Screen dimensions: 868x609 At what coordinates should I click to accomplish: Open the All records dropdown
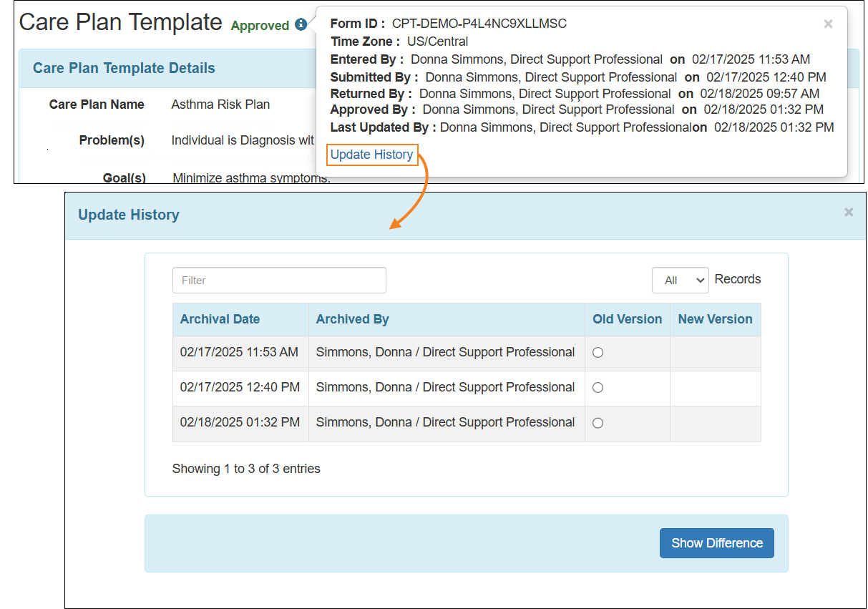[x=680, y=281]
